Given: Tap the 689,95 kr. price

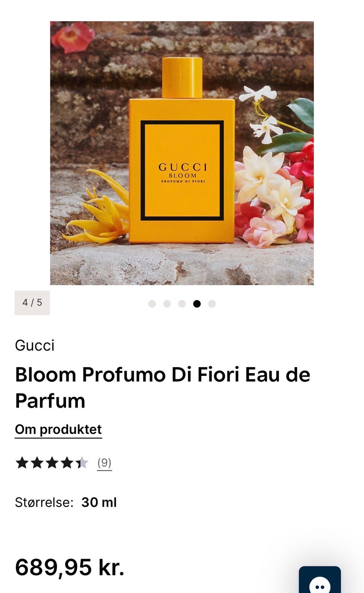Looking at the screenshot, I should point(70,567).
